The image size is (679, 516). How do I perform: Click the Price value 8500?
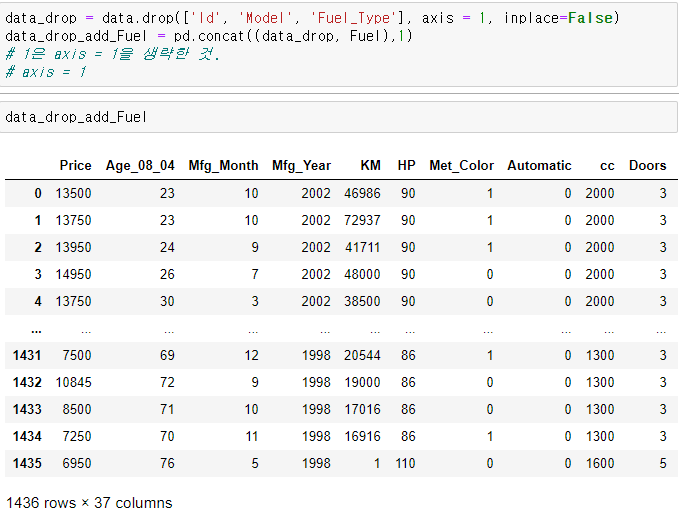tap(77, 409)
